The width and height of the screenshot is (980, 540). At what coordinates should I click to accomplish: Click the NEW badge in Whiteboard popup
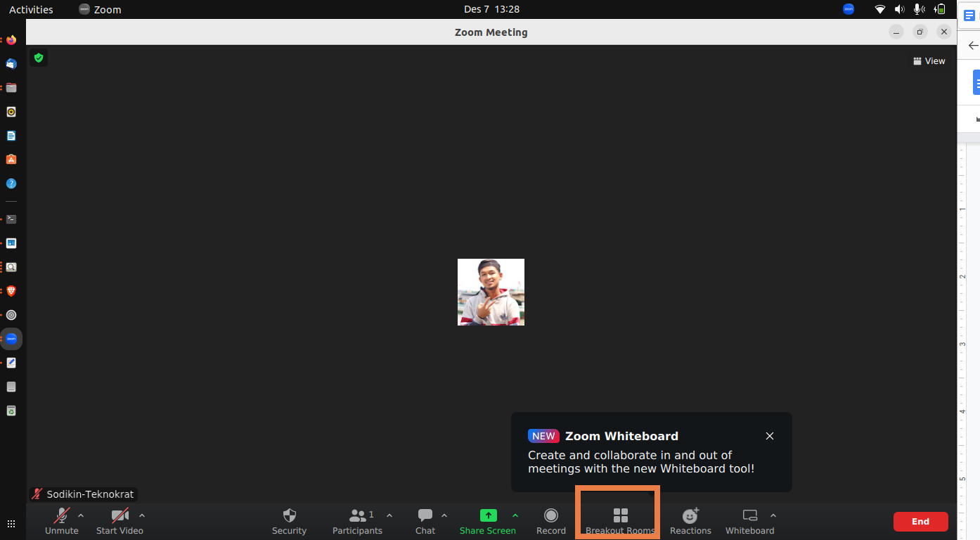click(x=543, y=436)
